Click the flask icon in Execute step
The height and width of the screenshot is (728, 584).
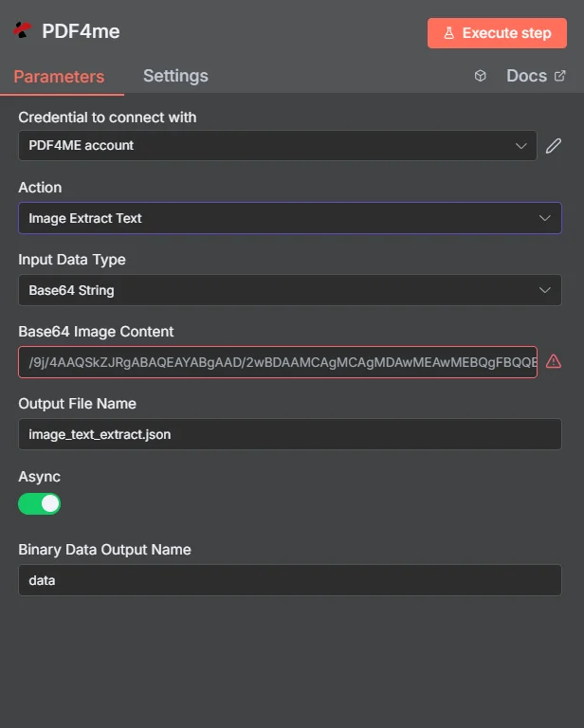449,33
